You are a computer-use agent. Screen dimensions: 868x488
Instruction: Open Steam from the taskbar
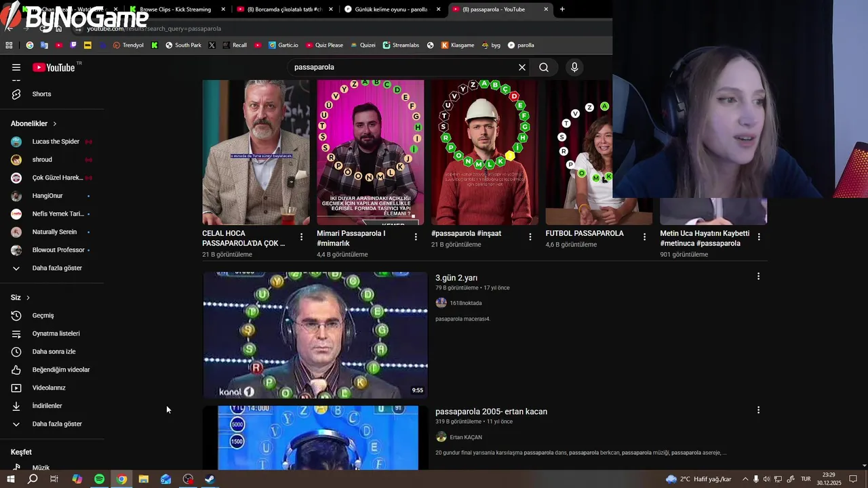[x=210, y=479]
